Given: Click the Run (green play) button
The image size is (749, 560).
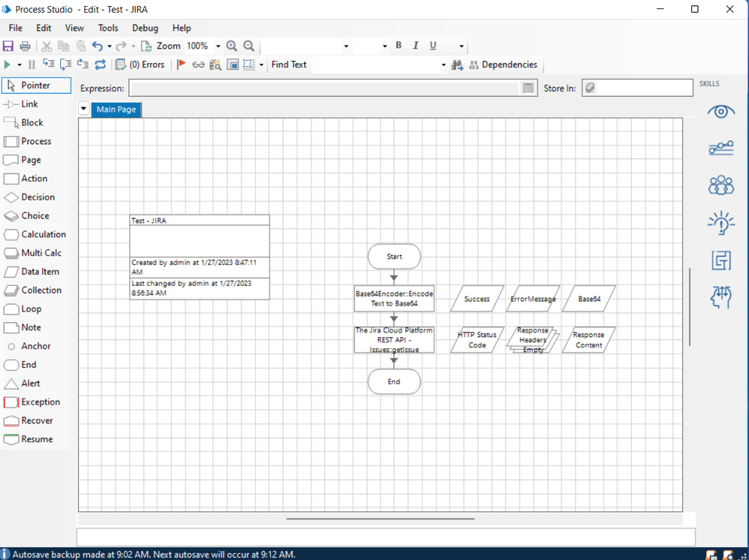Looking at the screenshot, I should 8,65.
